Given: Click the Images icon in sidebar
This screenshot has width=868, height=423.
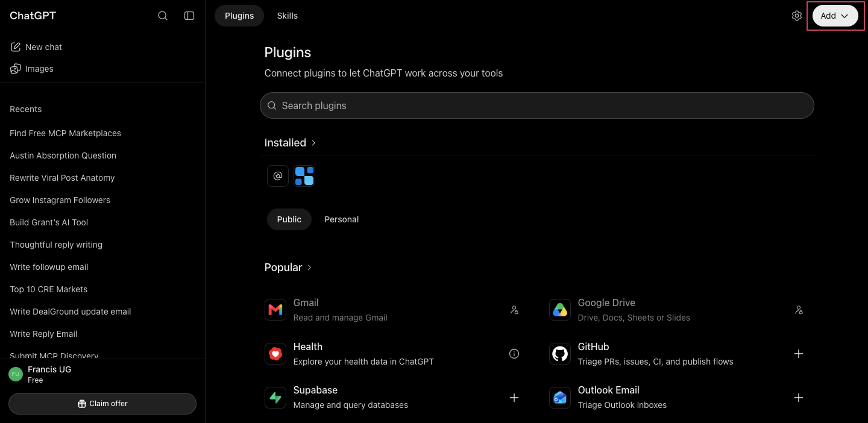Looking at the screenshot, I should (x=16, y=69).
